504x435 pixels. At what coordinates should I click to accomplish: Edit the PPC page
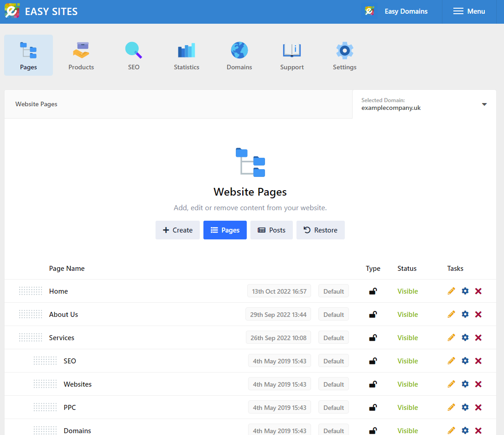pyautogui.click(x=451, y=407)
